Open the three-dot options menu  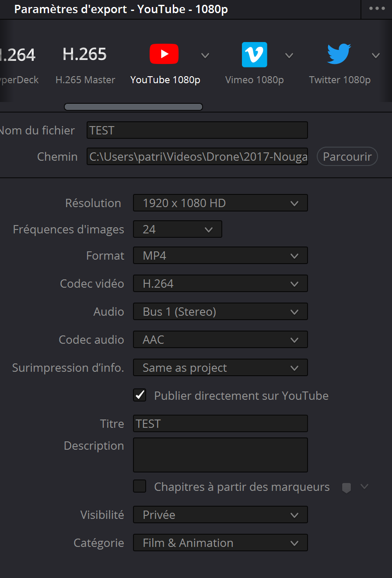click(x=377, y=9)
